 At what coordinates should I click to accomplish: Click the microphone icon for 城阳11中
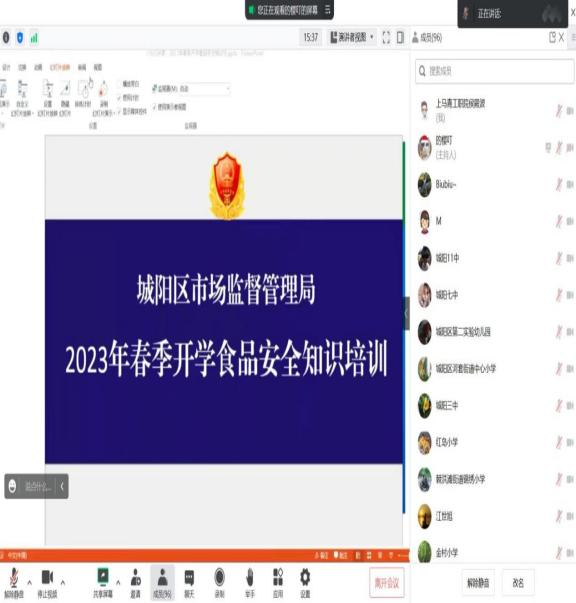pyautogui.click(x=559, y=258)
